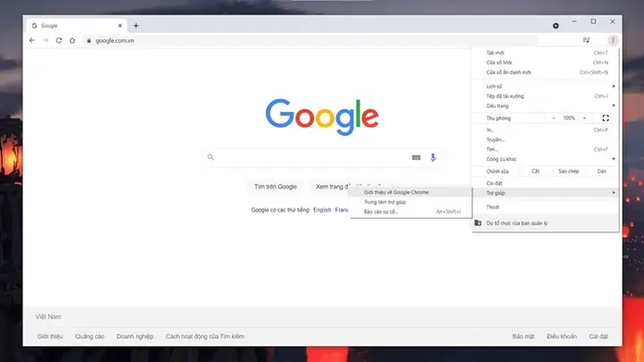Click the voice search microphone icon
Viewport: 644px width, 362px height.
point(433,157)
